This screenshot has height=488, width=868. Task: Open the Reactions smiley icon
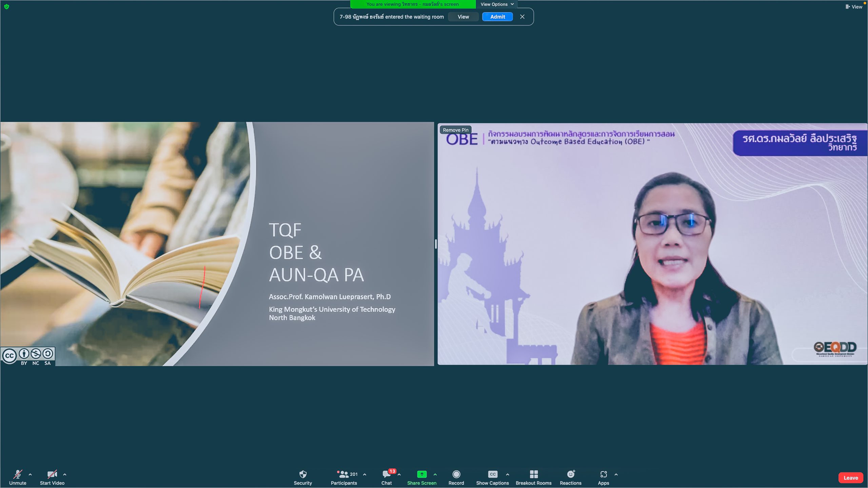point(571,474)
